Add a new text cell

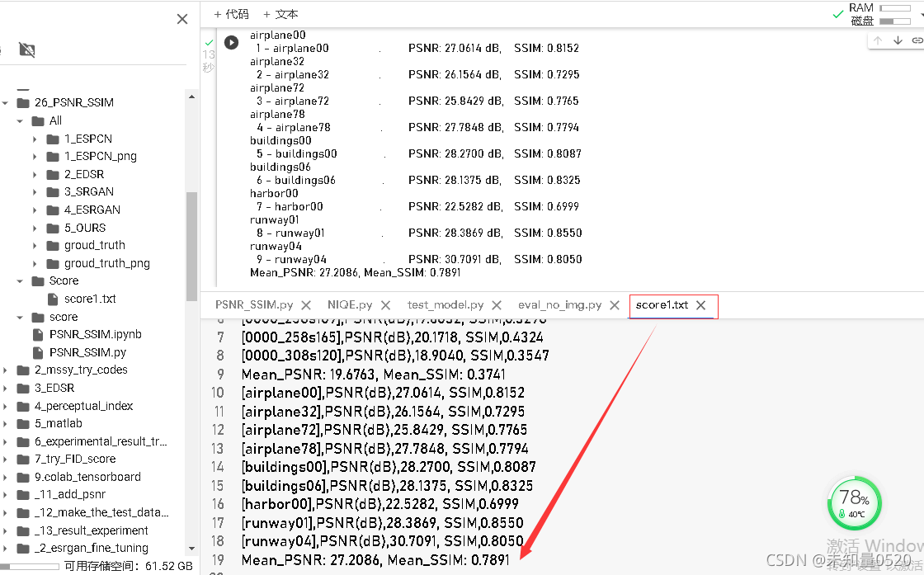tap(280, 14)
